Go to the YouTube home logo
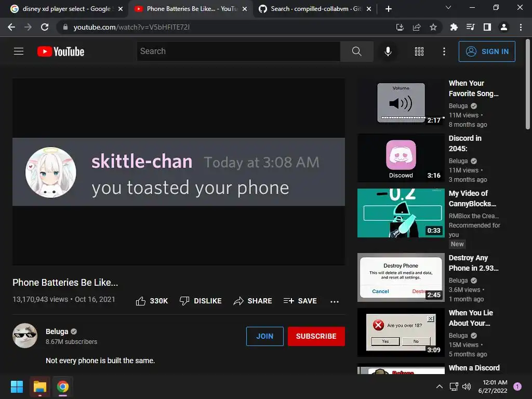 click(61, 51)
